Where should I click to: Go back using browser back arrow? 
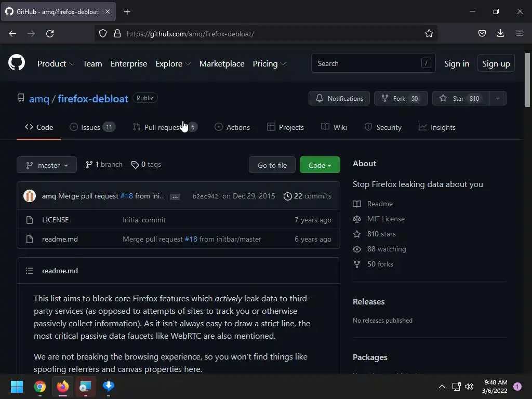coord(12,34)
